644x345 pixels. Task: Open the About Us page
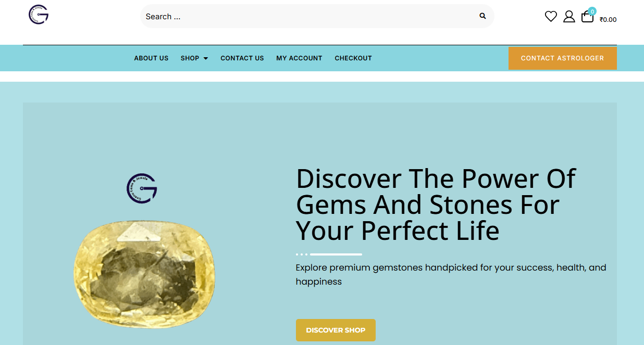tap(151, 58)
